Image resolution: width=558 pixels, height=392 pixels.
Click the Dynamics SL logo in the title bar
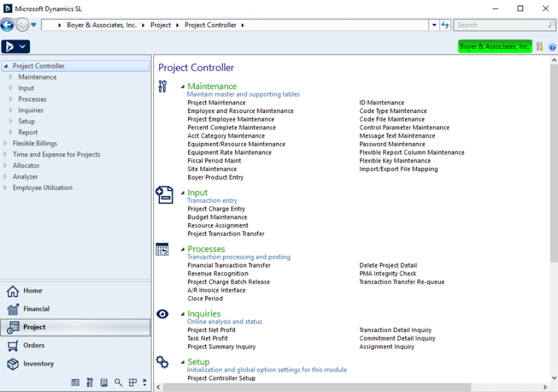click(x=7, y=8)
